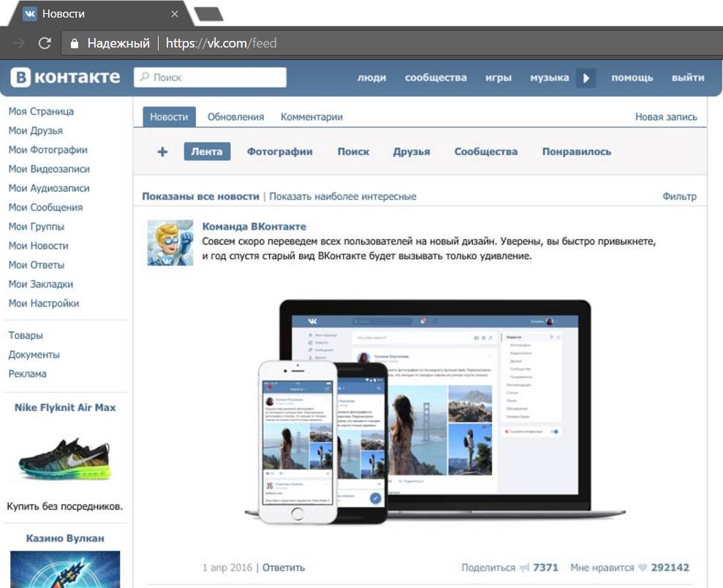Like the post with the heart icon
This screenshot has width=723, height=588.
643,568
